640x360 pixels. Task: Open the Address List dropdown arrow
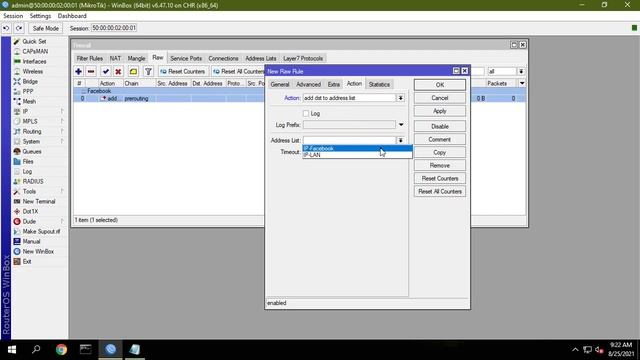point(400,140)
